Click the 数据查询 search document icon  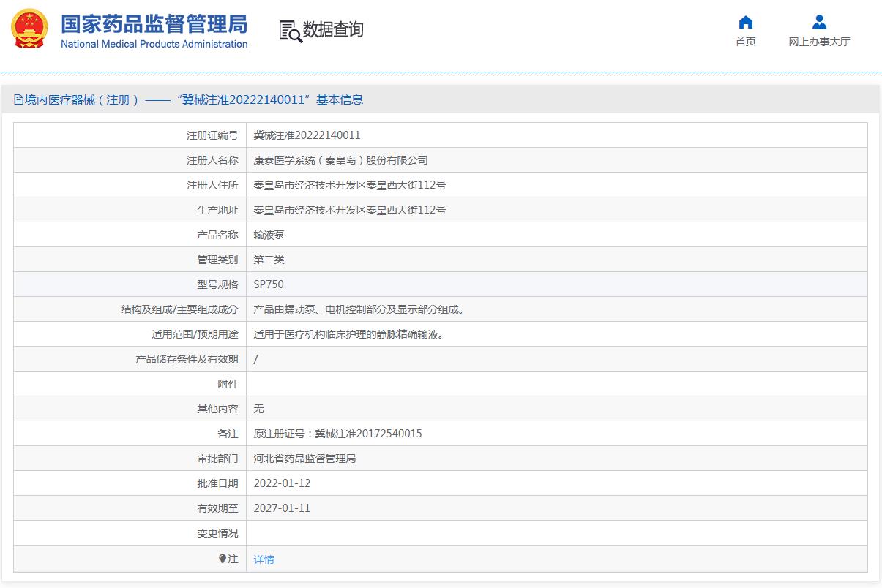pos(291,31)
